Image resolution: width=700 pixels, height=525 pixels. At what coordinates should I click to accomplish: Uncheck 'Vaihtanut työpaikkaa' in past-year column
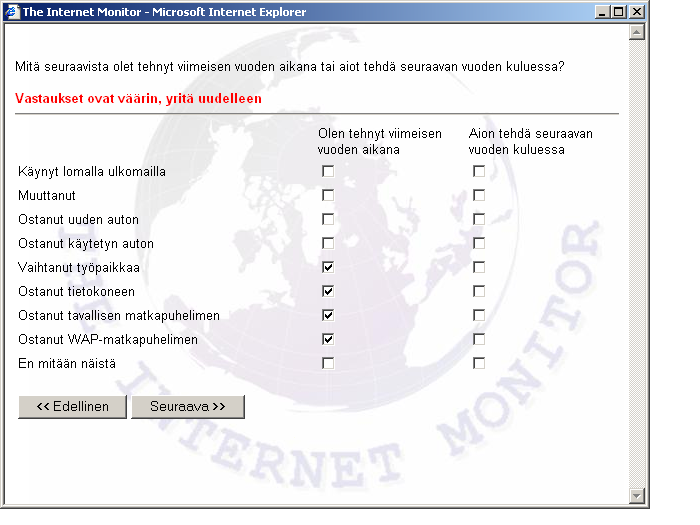coord(328,267)
